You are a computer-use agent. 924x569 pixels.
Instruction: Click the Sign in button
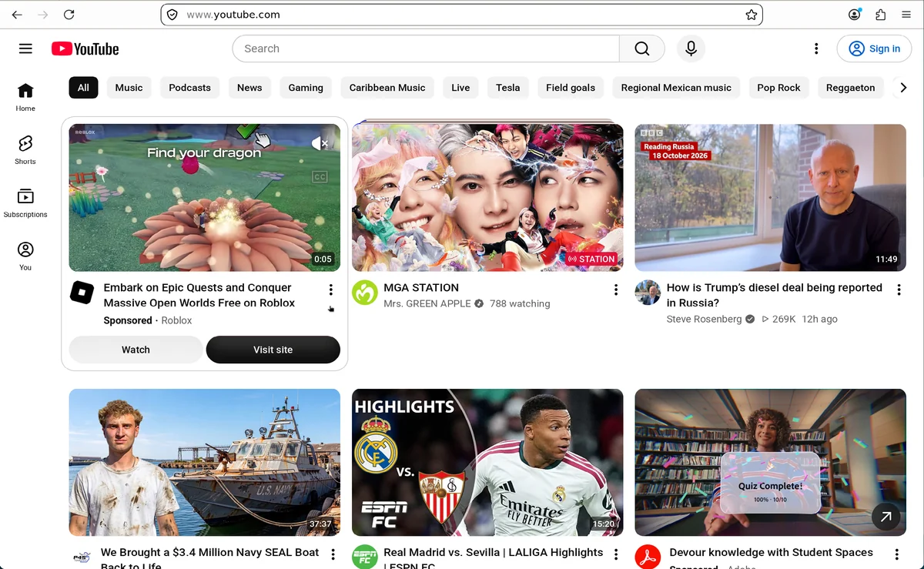(874, 49)
